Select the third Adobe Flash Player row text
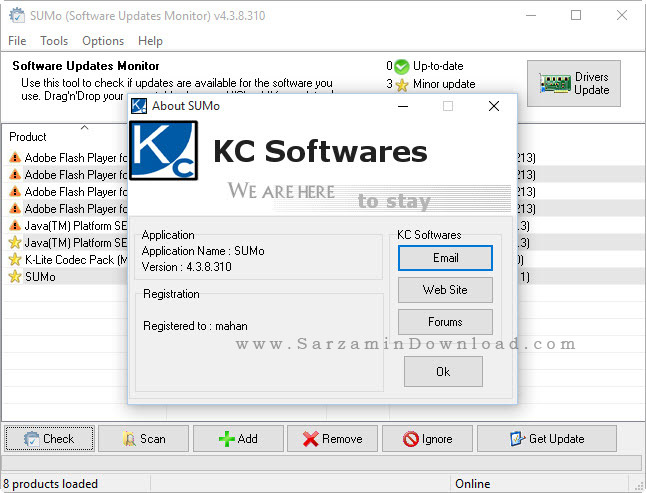This screenshot has width=646, height=493. pyautogui.click(x=76, y=192)
